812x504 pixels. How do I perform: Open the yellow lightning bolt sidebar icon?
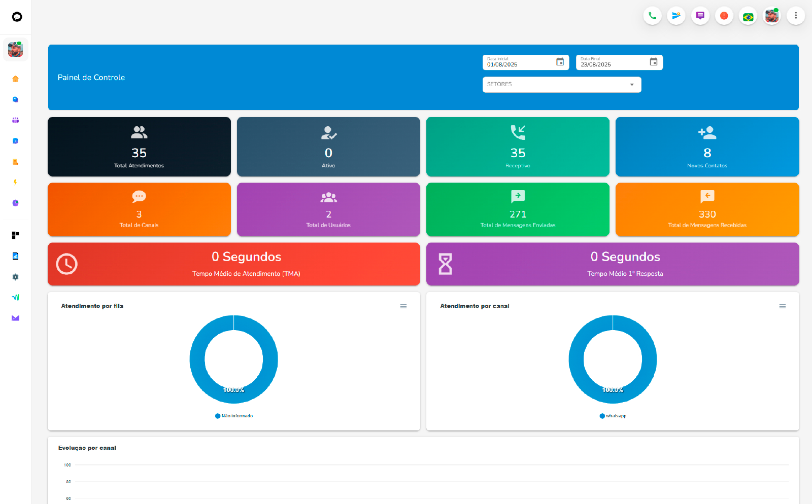pyautogui.click(x=15, y=183)
